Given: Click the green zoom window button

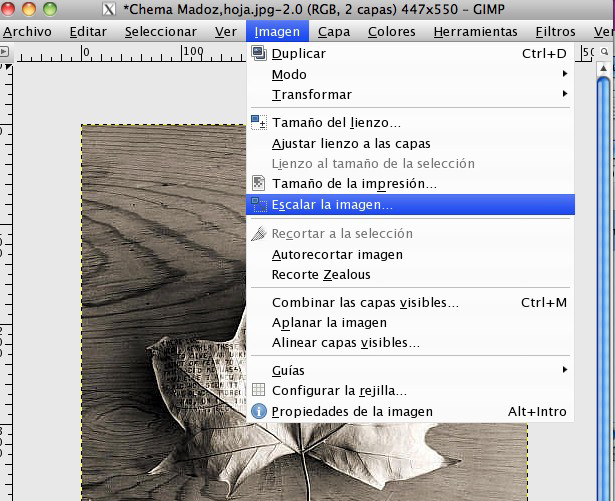Looking at the screenshot, I should click(x=50, y=9).
